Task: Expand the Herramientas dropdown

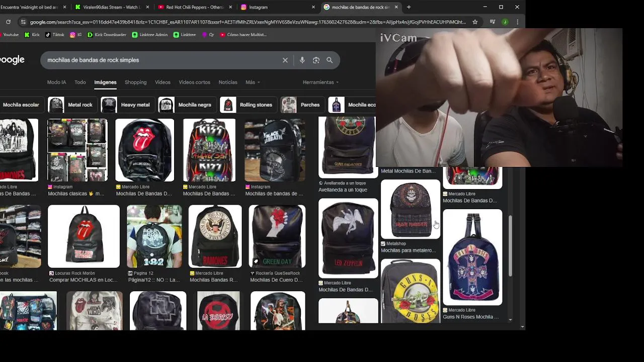Action: [320, 82]
